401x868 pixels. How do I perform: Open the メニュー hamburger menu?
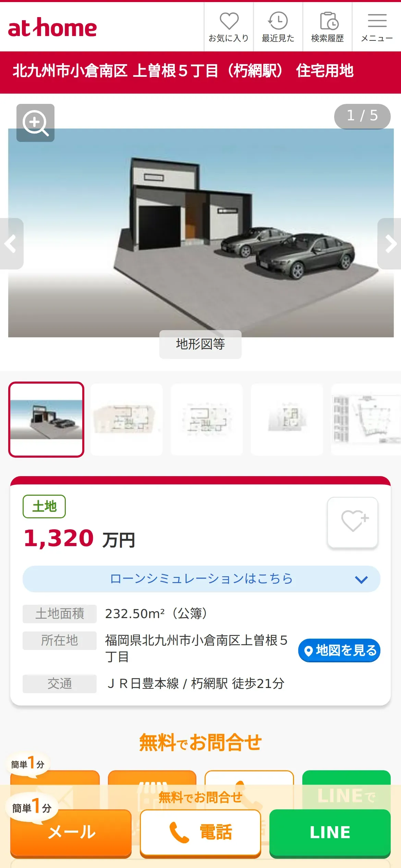(377, 27)
